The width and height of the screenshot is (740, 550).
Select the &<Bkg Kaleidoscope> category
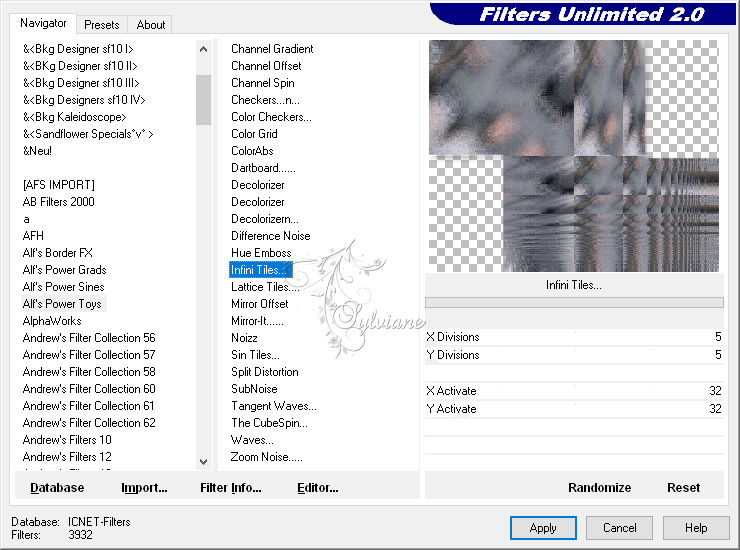[x=75, y=117]
